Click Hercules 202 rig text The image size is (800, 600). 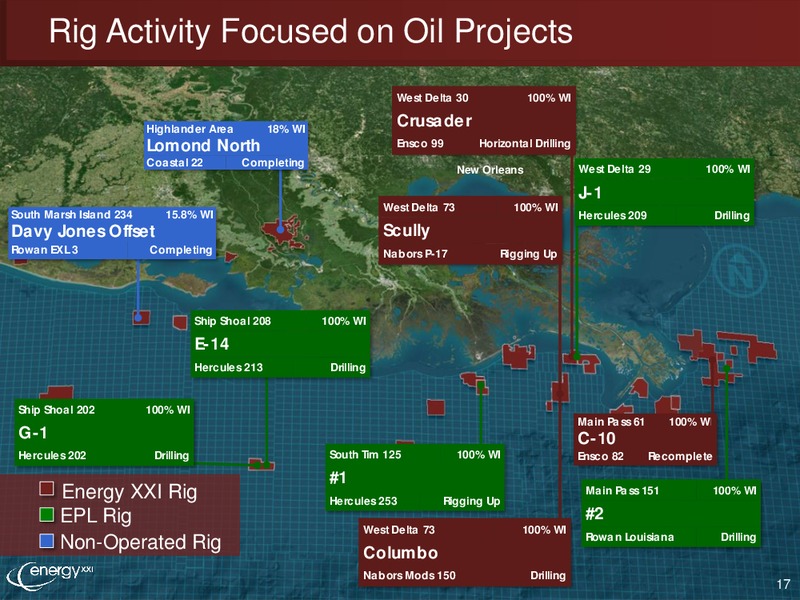52,455
